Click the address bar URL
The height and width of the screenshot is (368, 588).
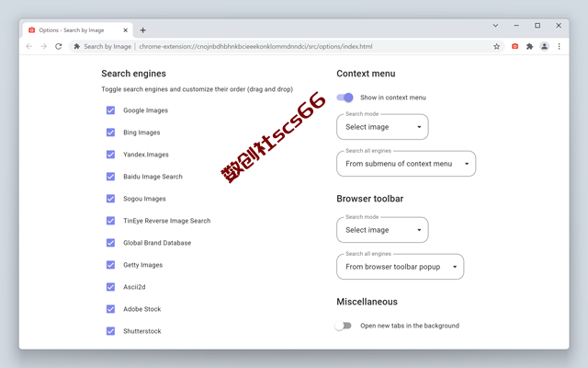(255, 46)
